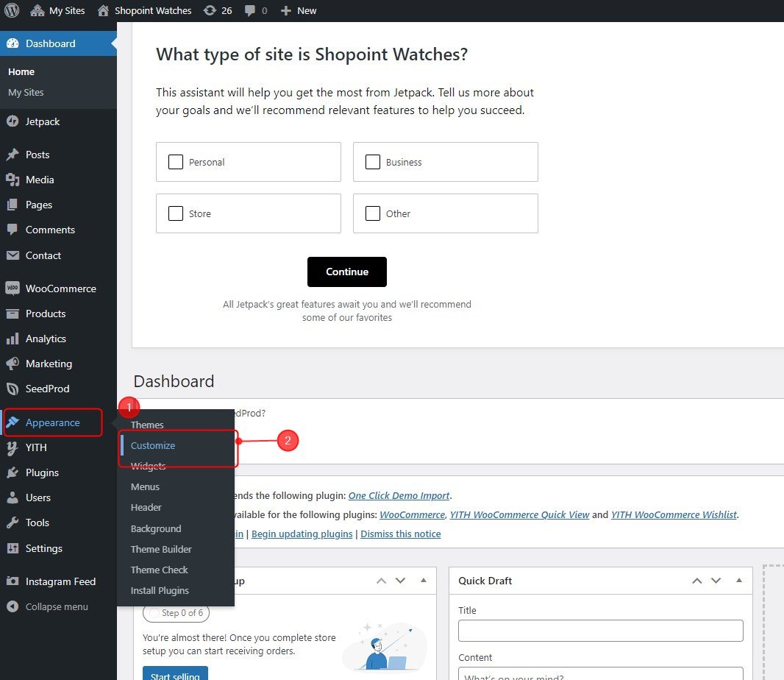784x680 pixels.
Task: Click the Instagram Feed camera icon
Action: pos(13,581)
